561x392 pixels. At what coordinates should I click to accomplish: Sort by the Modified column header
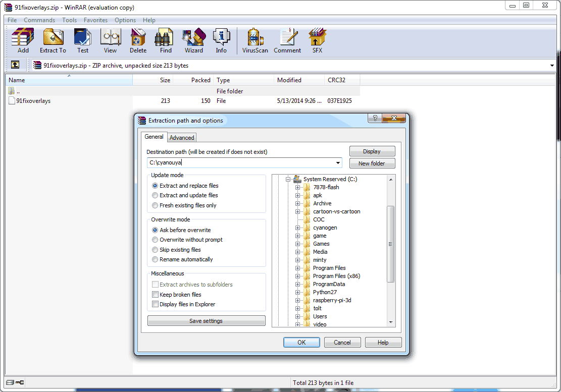coord(299,80)
